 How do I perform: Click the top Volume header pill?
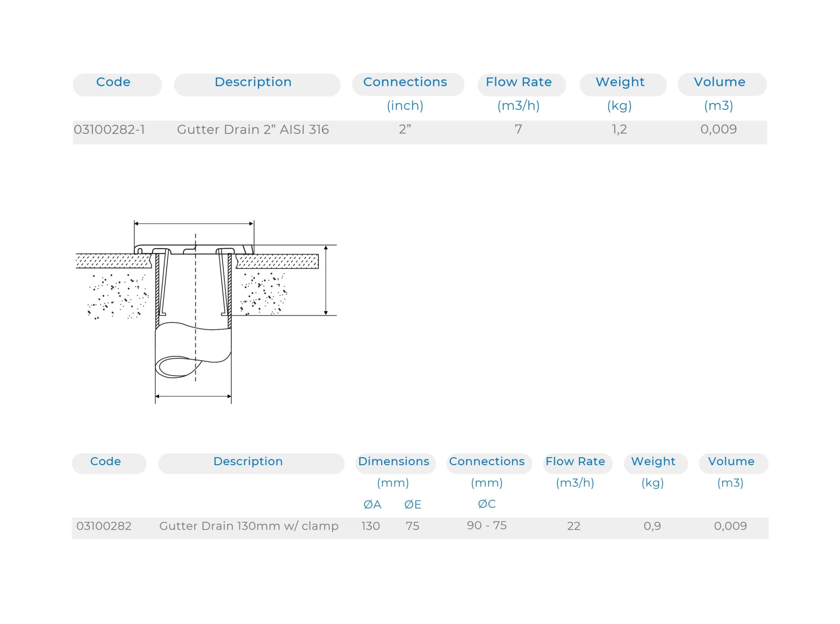point(719,82)
